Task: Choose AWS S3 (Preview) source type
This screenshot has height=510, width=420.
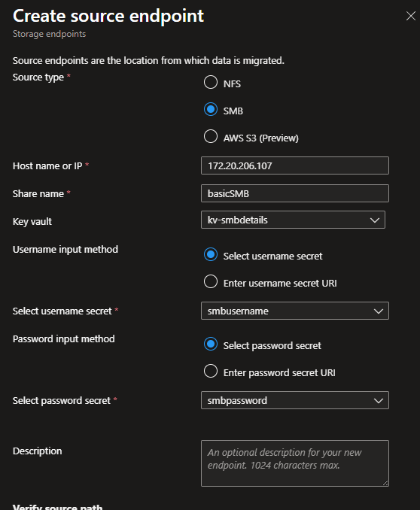Action: point(211,136)
